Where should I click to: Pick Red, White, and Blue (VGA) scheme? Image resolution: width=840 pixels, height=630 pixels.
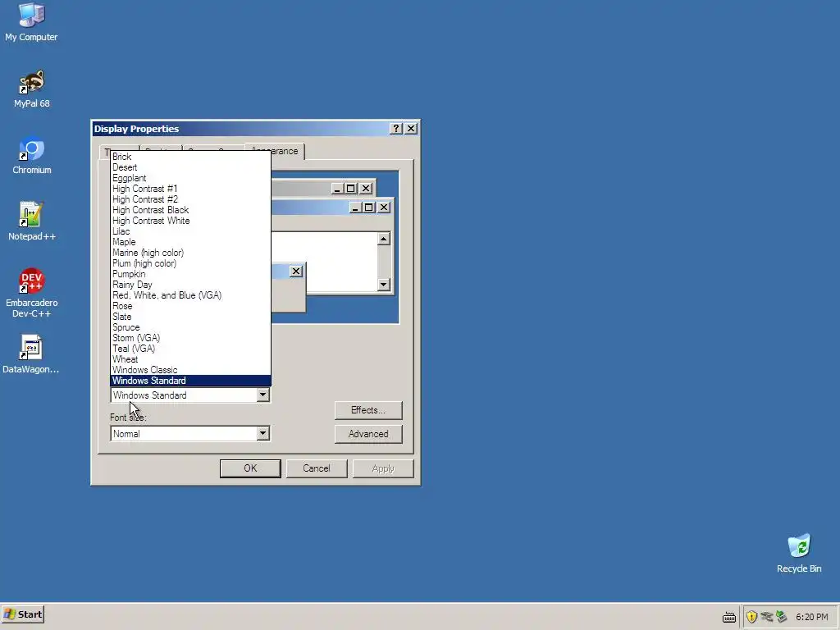(x=190, y=295)
